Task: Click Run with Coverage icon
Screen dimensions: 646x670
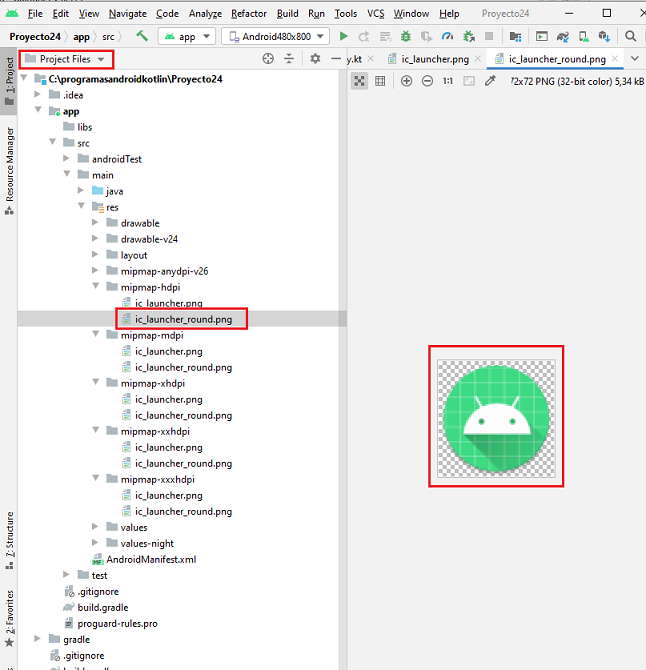Action: (426, 36)
